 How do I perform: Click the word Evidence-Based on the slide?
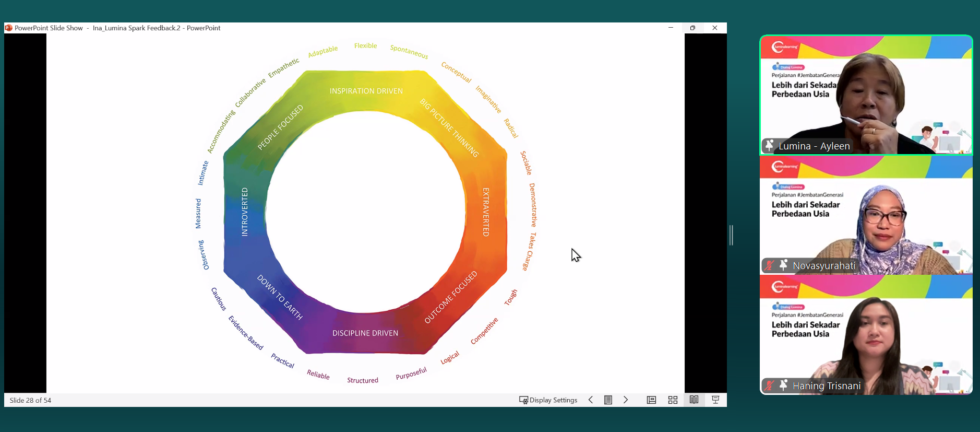(246, 333)
